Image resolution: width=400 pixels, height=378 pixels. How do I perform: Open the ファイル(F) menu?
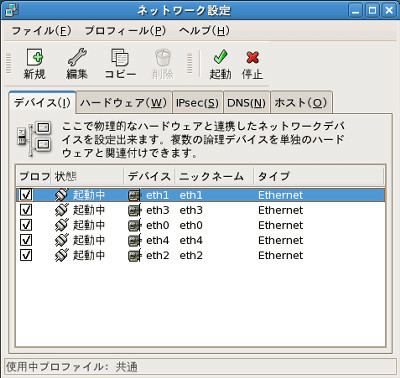point(41,31)
